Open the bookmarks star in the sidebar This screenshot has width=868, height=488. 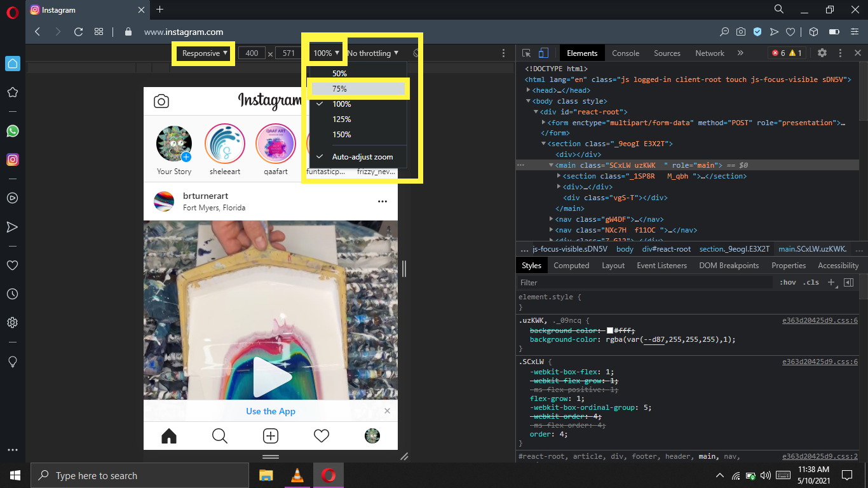click(12, 92)
